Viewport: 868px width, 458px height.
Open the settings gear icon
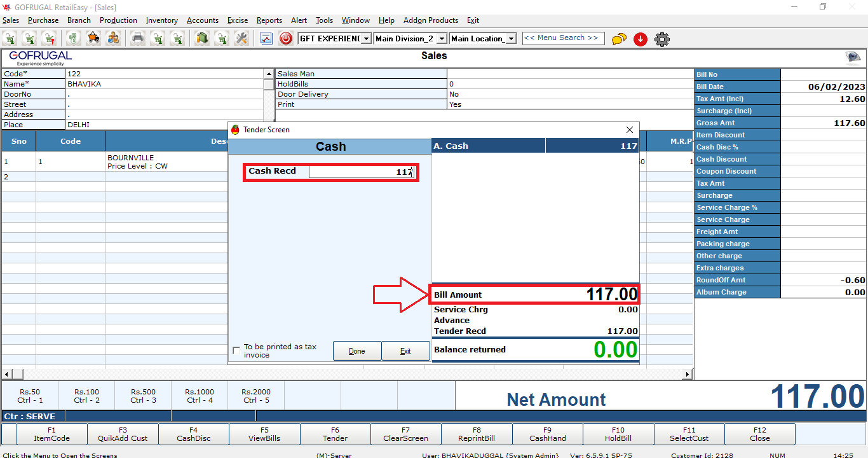pos(662,39)
